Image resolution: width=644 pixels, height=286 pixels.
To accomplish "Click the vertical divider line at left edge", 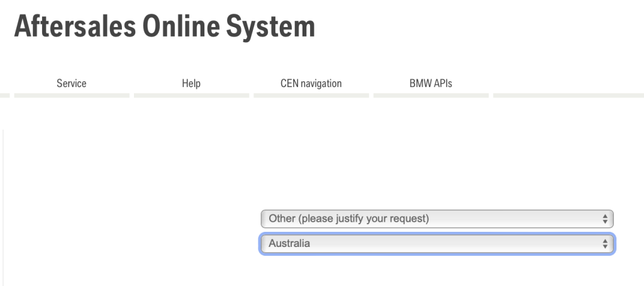I will pyautogui.click(x=4, y=208).
